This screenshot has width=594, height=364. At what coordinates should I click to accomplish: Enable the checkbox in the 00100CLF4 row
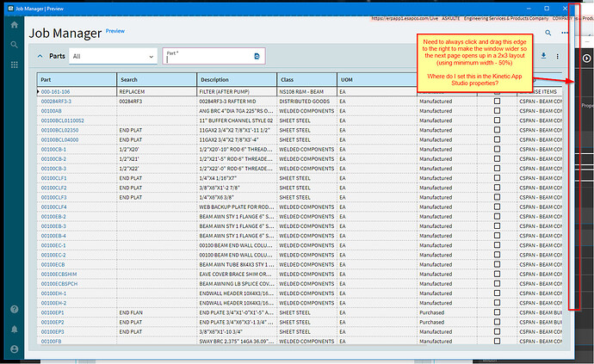pyautogui.click(x=497, y=207)
